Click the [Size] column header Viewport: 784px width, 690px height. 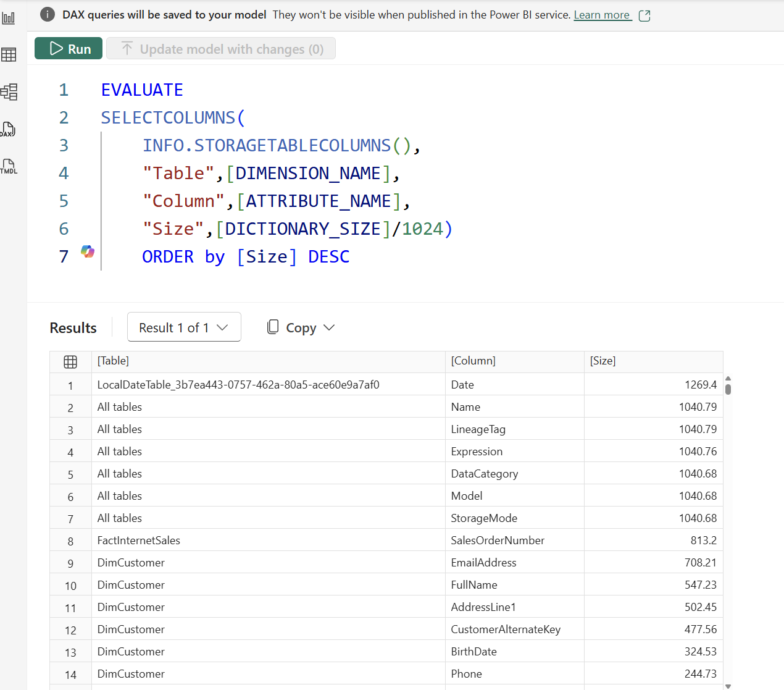603,361
